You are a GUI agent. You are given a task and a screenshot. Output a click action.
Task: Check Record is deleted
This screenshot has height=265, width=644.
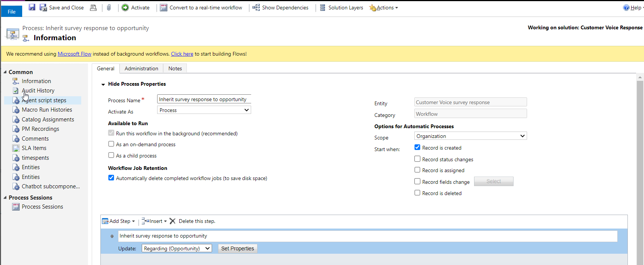(417, 193)
